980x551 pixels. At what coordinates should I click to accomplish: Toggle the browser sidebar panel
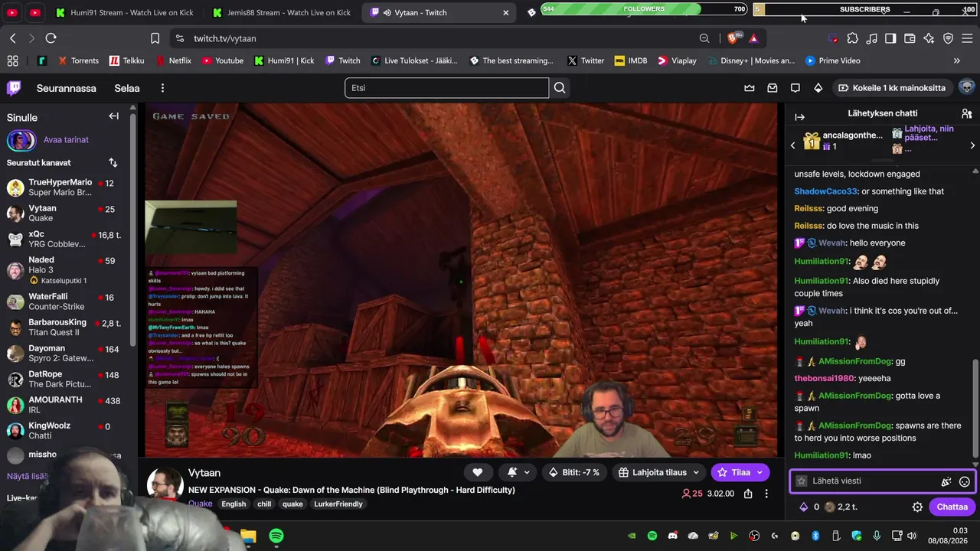(x=890, y=38)
